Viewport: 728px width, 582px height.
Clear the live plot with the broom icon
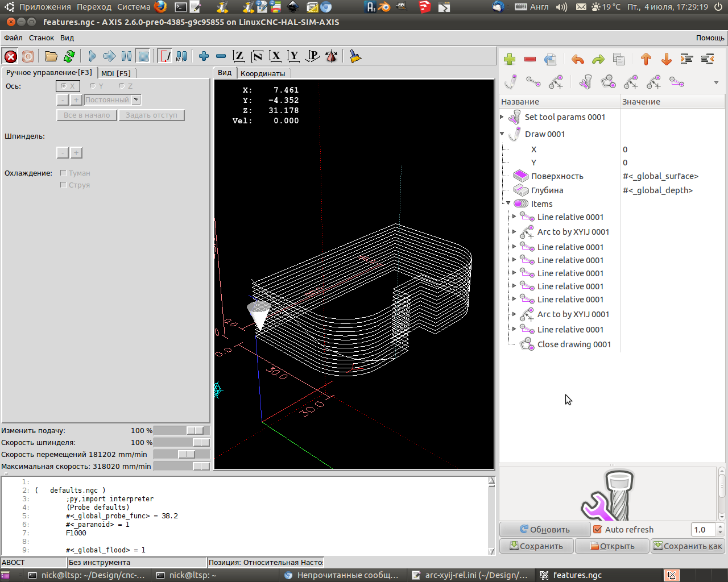pos(355,56)
